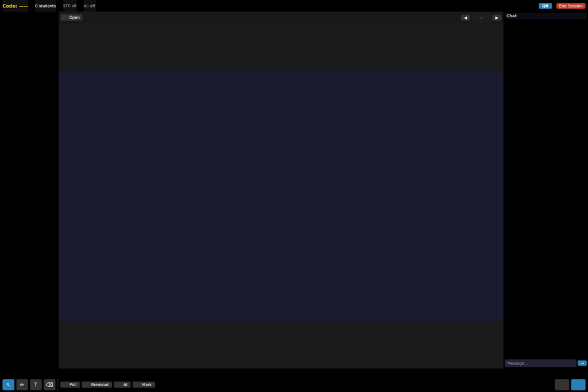
Task: Open Breakout rooms
Action: (96, 385)
